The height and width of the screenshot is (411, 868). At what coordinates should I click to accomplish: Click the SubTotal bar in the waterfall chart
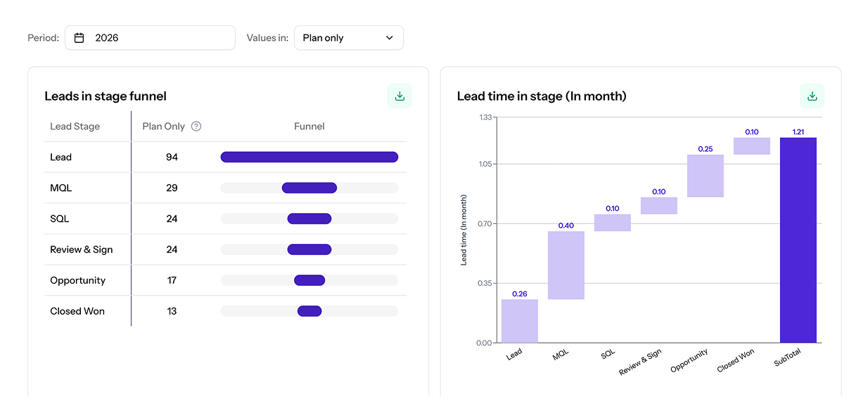798,239
